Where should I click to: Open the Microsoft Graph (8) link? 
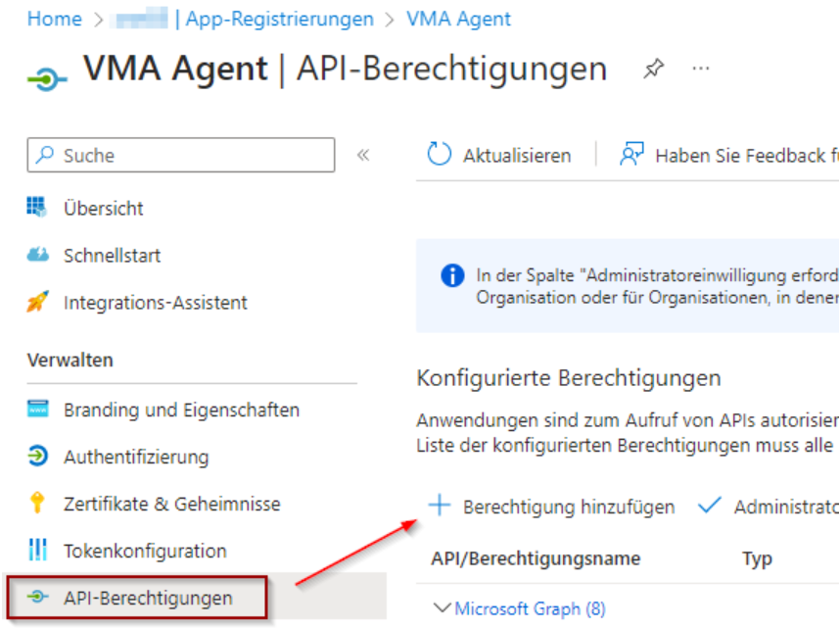(530, 608)
